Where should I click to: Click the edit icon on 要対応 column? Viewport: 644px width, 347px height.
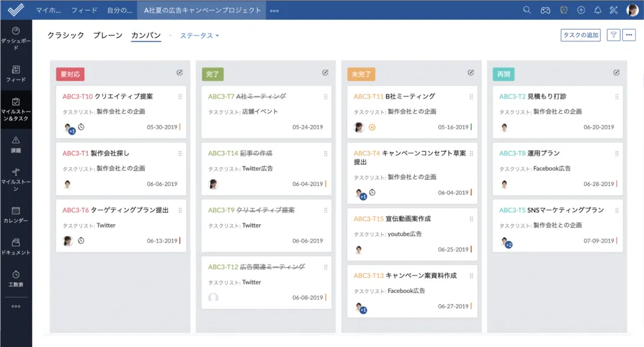[x=180, y=73]
